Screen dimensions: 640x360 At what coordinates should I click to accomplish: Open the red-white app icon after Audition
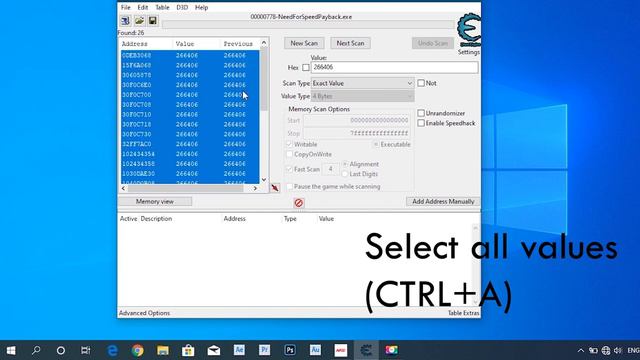pos(340,350)
